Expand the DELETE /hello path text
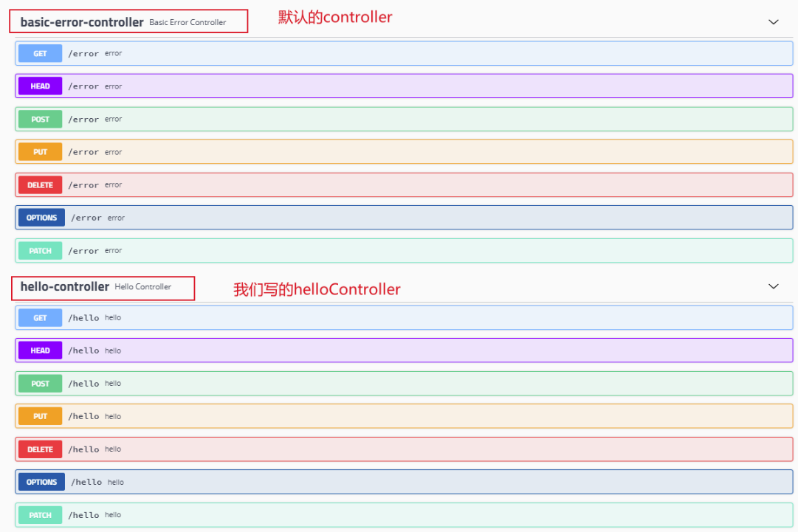Viewport: 798px width, 532px height. (83, 449)
